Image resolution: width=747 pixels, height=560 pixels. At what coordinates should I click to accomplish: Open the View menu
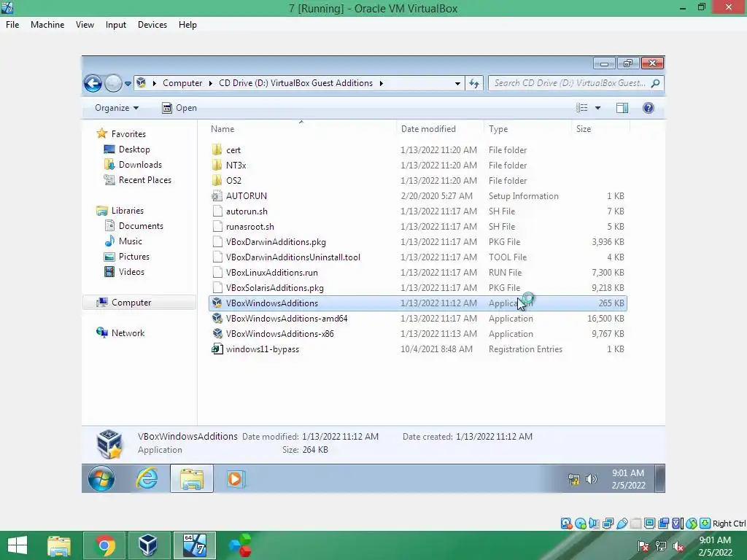85,25
